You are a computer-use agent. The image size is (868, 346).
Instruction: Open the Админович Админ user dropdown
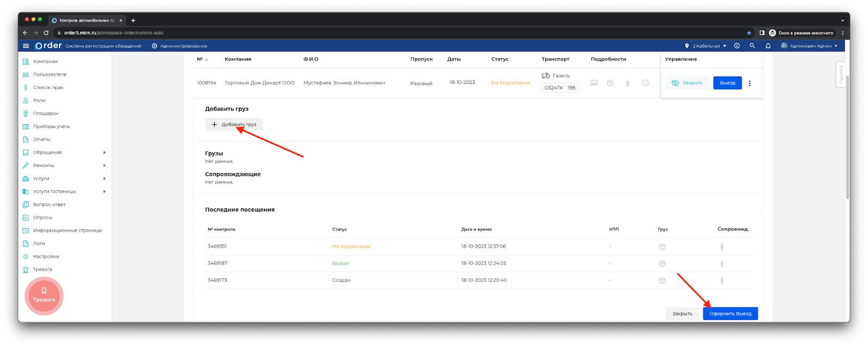[809, 46]
